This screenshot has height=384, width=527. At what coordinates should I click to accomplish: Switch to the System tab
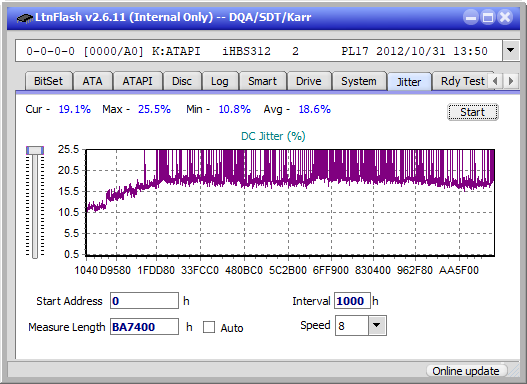(359, 81)
